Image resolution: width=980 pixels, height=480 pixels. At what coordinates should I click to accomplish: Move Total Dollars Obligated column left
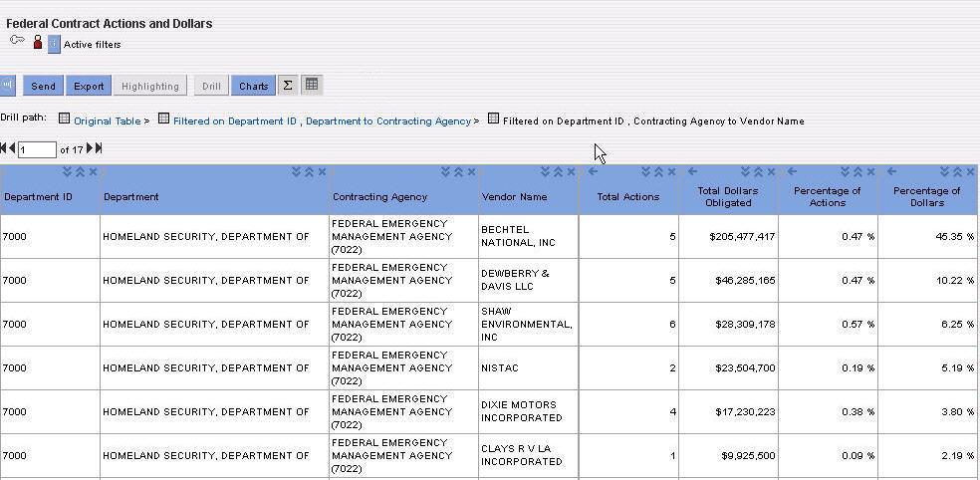692,171
